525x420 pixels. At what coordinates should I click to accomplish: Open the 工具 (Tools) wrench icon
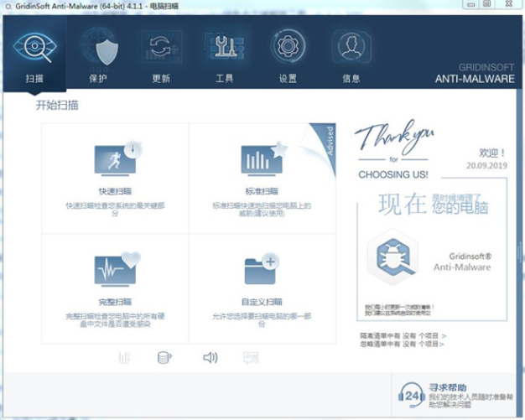tap(224, 46)
